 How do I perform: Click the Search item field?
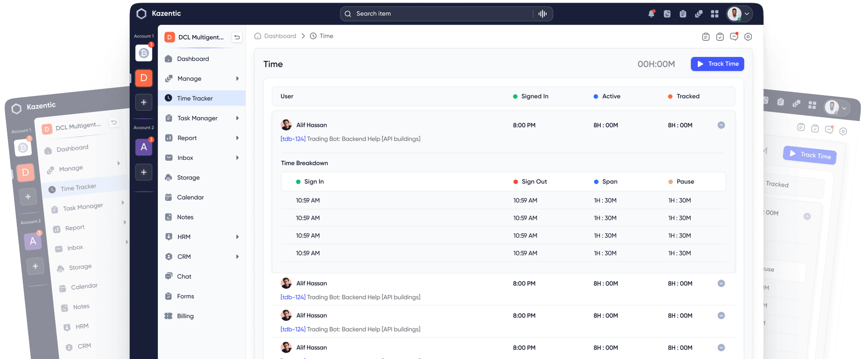(x=446, y=14)
